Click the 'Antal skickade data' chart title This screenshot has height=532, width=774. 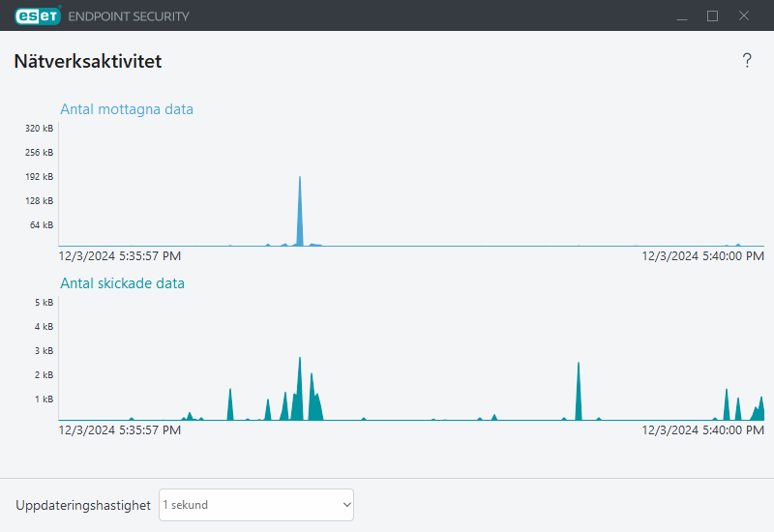point(122,283)
